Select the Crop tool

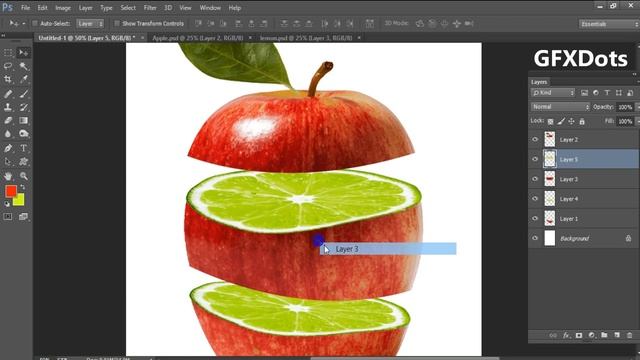tap(8, 79)
